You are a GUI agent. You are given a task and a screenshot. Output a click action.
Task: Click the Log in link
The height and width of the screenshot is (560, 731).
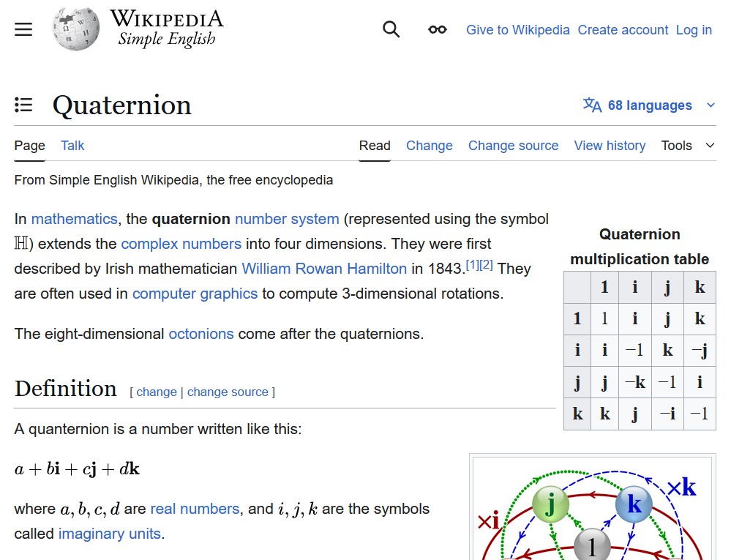pos(694,30)
